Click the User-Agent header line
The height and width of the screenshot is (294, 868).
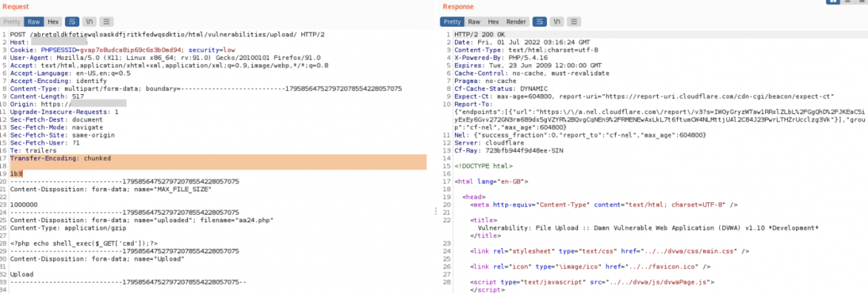(166, 58)
